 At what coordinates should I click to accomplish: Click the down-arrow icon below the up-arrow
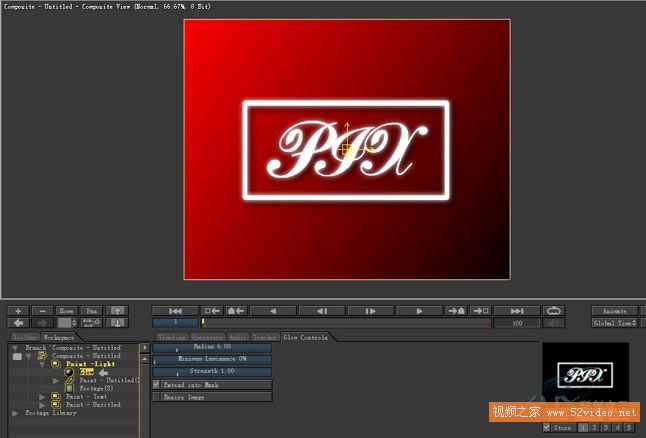(117, 323)
